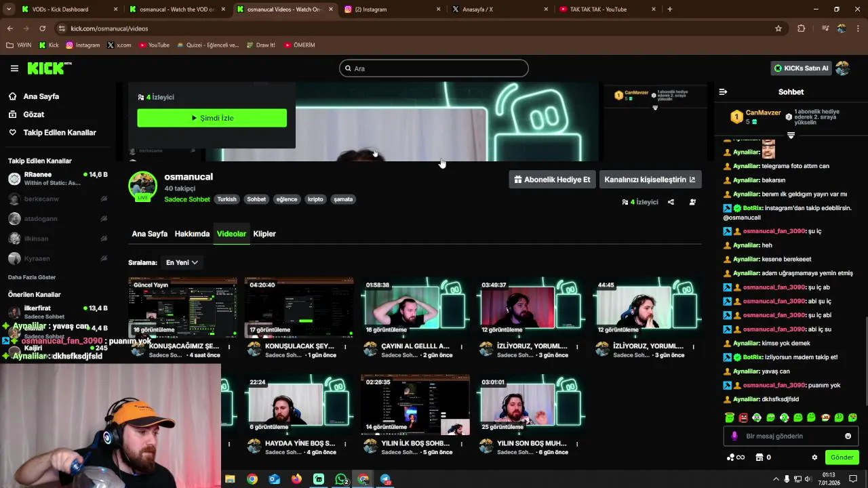Screen dimensions: 868x488
Task: Click the Sadece Sohbet category link
Action: click(x=187, y=199)
